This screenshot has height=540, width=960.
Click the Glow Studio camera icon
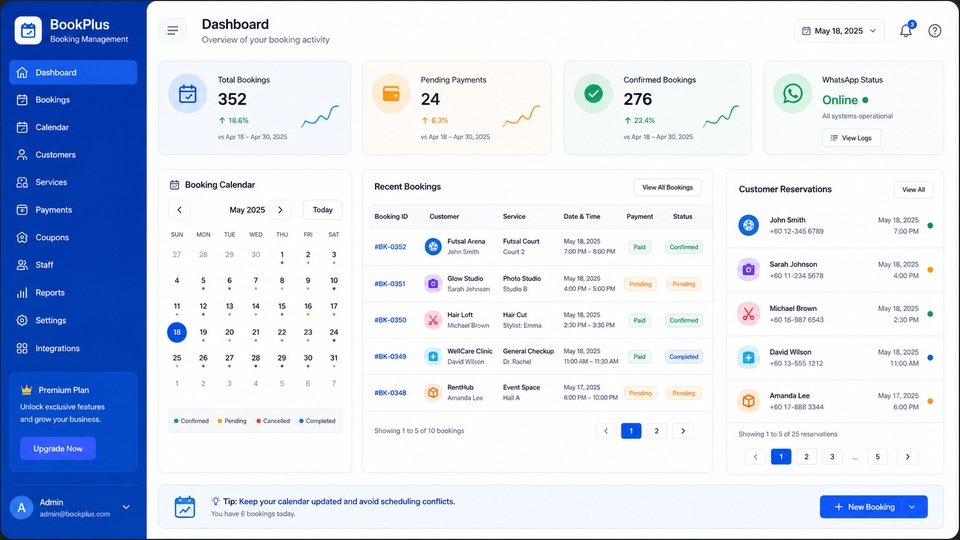[x=433, y=283]
